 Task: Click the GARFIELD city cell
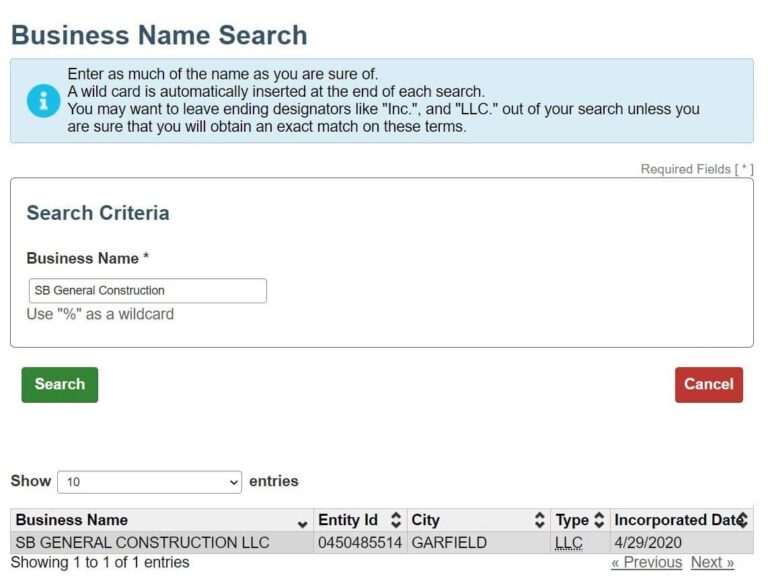tap(449, 543)
